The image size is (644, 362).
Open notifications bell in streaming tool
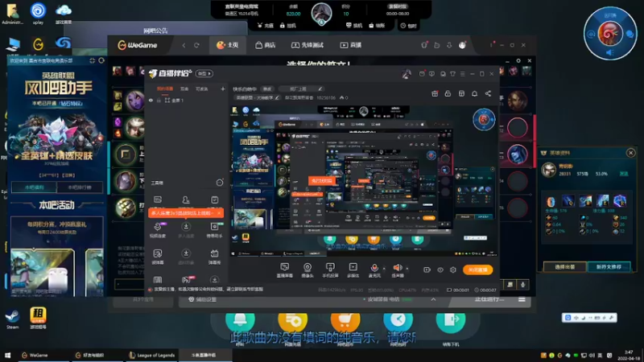click(x=474, y=93)
